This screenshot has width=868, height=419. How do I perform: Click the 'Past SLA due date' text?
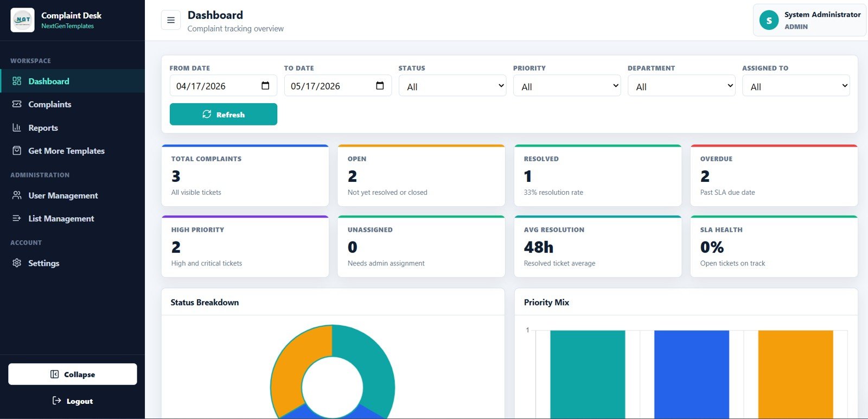tap(727, 192)
